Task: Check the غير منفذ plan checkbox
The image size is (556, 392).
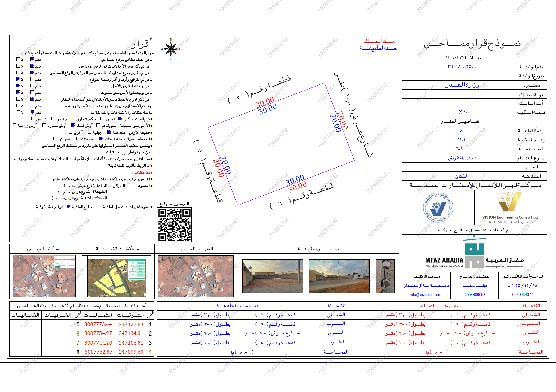Action: 78,139
